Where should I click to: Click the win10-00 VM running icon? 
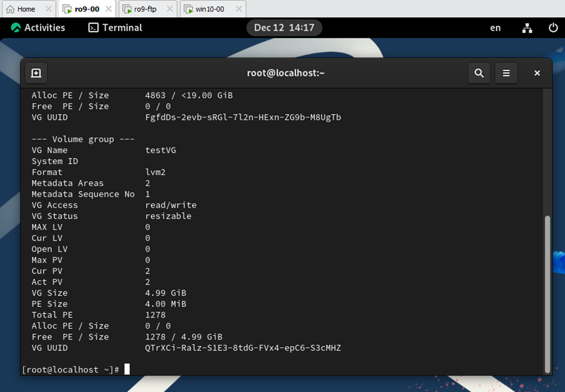click(x=188, y=9)
